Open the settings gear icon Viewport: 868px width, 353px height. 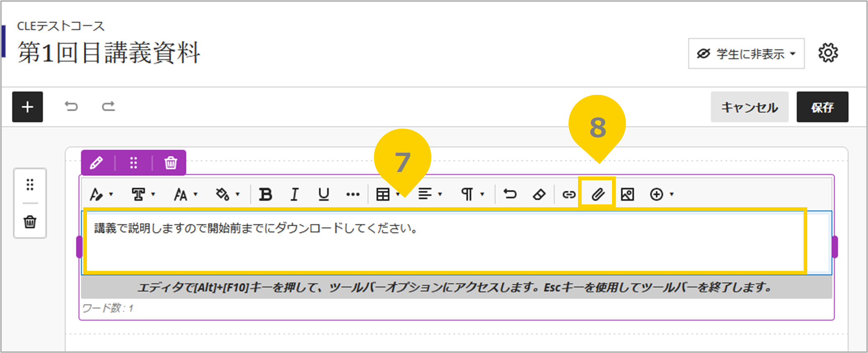(x=828, y=53)
